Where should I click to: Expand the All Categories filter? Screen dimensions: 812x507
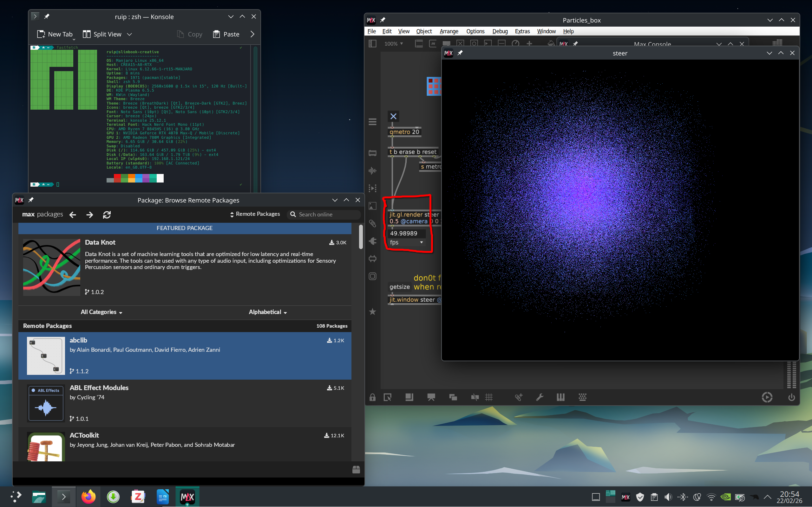pos(101,312)
